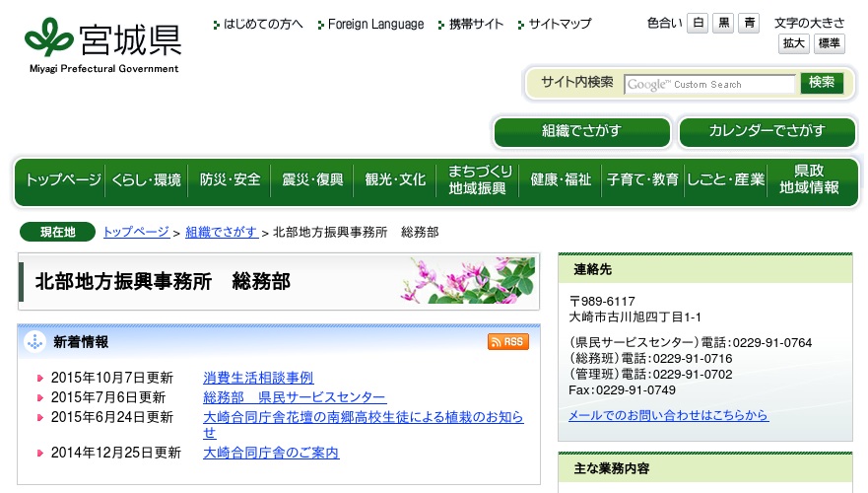Click the Miyagi Prefecture logo
868x493 pixels.
pyautogui.click(x=102, y=45)
